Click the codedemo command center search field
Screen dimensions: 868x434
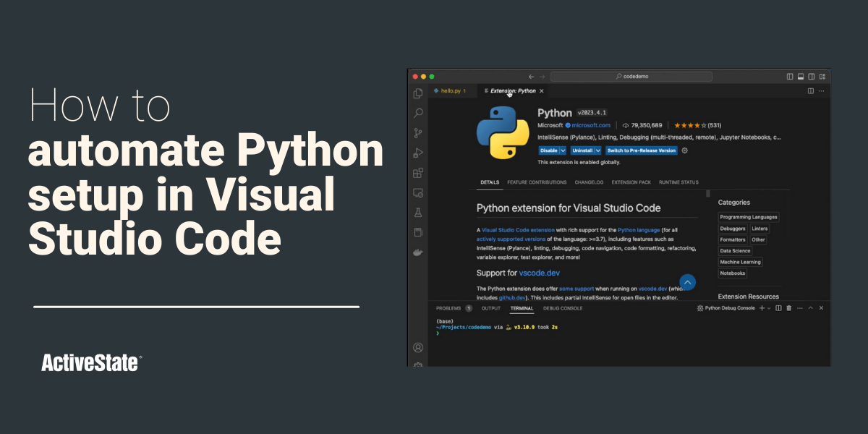pyautogui.click(x=631, y=77)
